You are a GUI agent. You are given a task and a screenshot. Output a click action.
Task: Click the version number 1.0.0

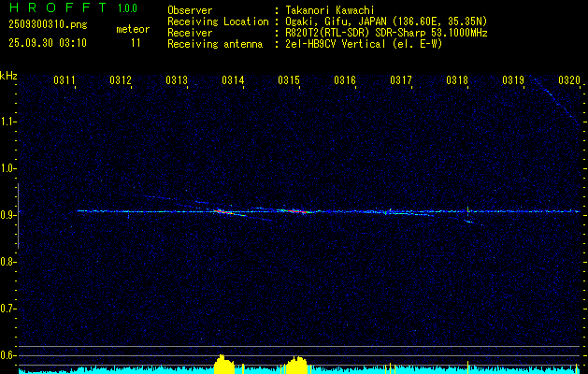coord(127,7)
